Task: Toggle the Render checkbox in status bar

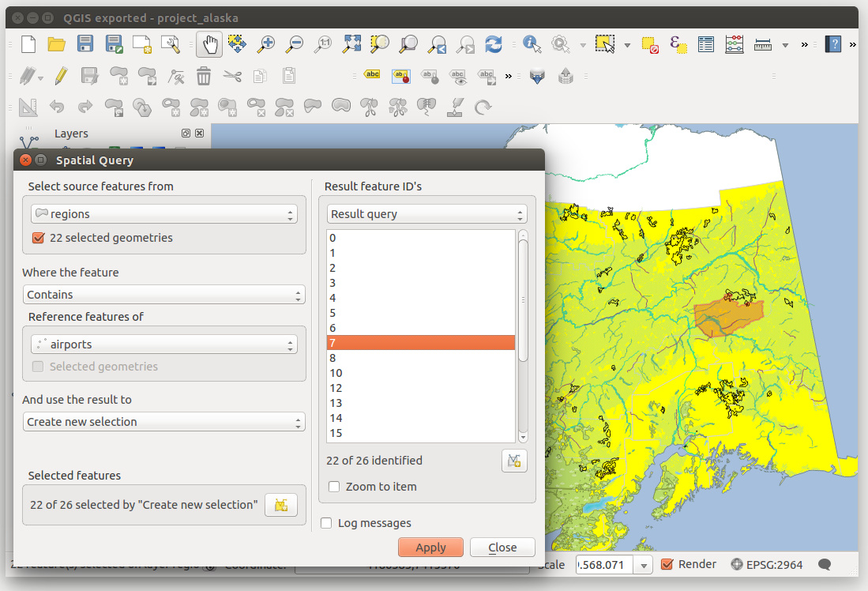Action: click(667, 564)
